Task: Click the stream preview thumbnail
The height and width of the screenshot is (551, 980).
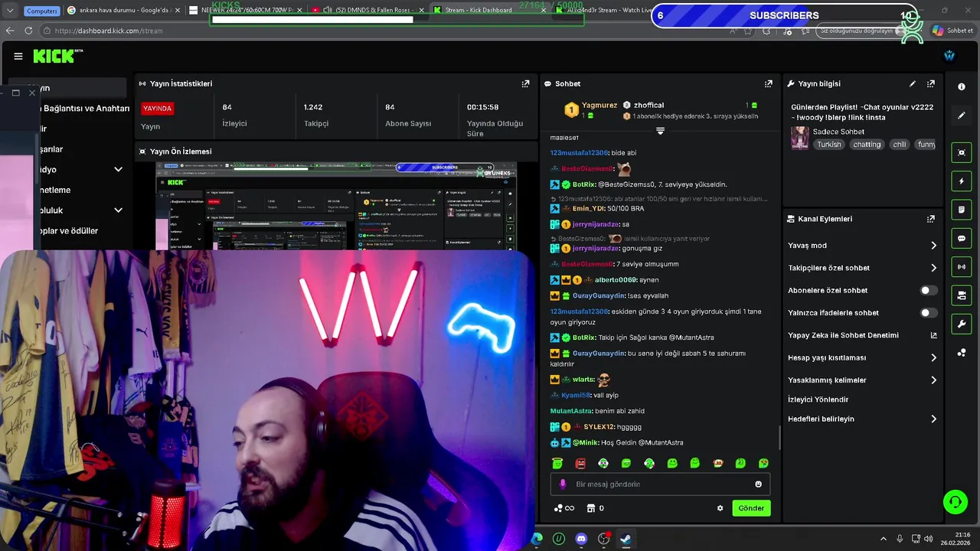Action: (336, 206)
